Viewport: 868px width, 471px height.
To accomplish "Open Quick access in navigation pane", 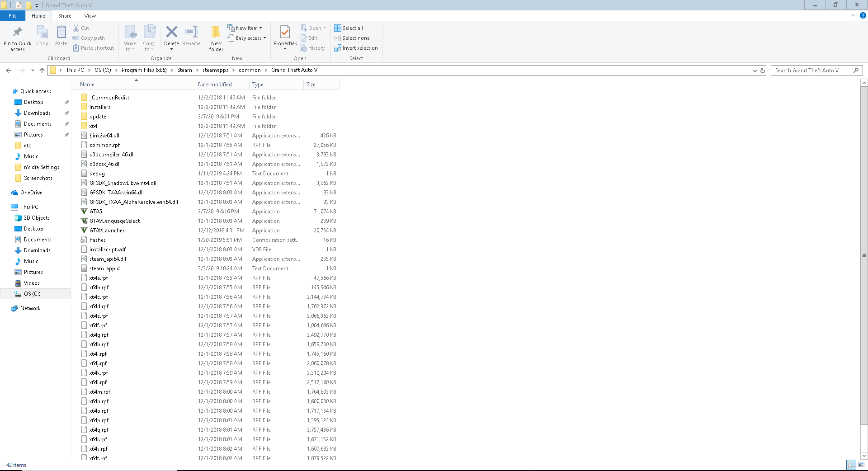I will [35, 91].
